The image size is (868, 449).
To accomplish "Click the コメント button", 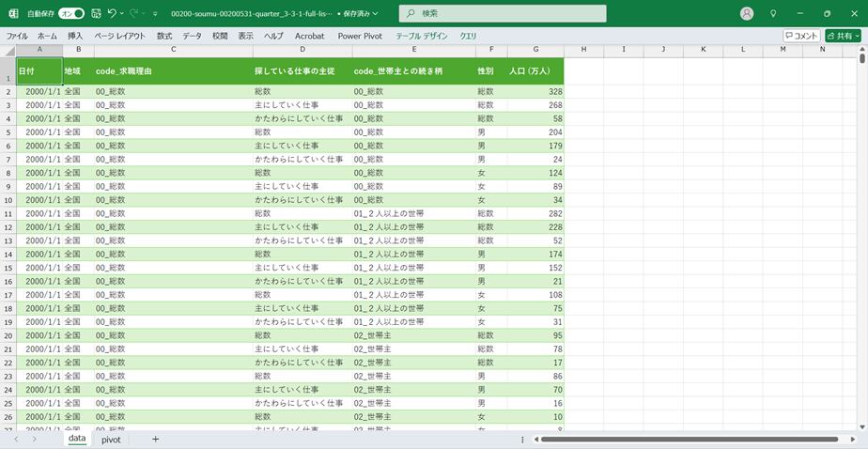I will (x=801, y=36).
